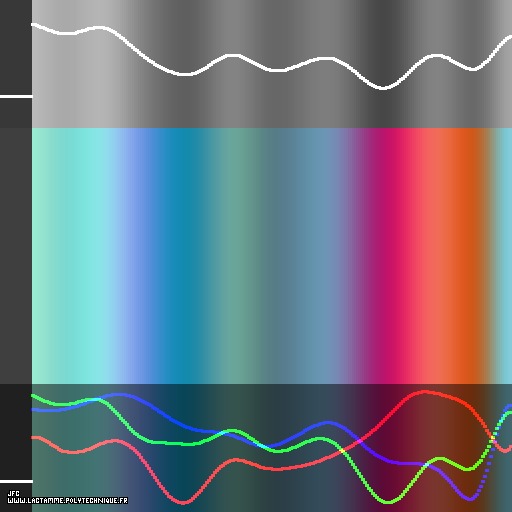
Task: Click the red curve's deepest trough
Action: [x=183, y=502]
